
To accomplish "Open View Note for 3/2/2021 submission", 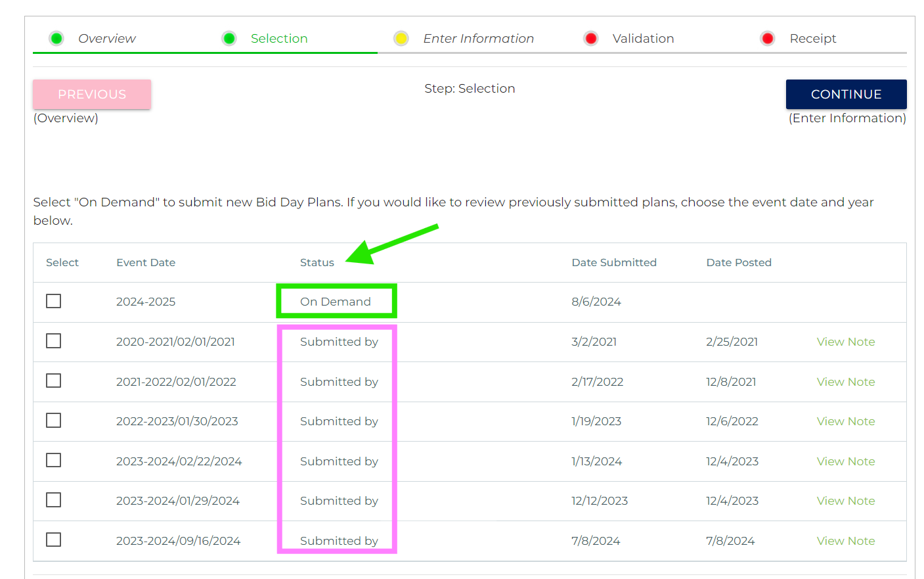I will click(845, 342).
